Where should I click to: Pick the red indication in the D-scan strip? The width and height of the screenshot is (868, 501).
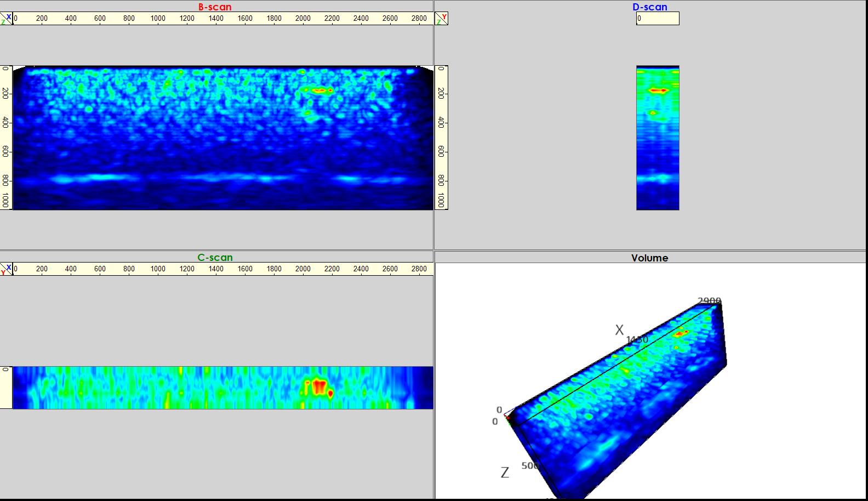point(657,90)
